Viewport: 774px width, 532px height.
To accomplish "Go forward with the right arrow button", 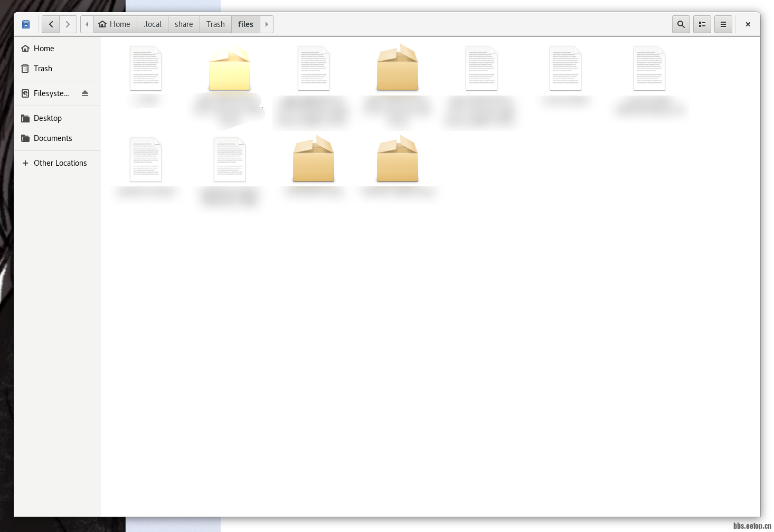I will [x=68, y=24].
